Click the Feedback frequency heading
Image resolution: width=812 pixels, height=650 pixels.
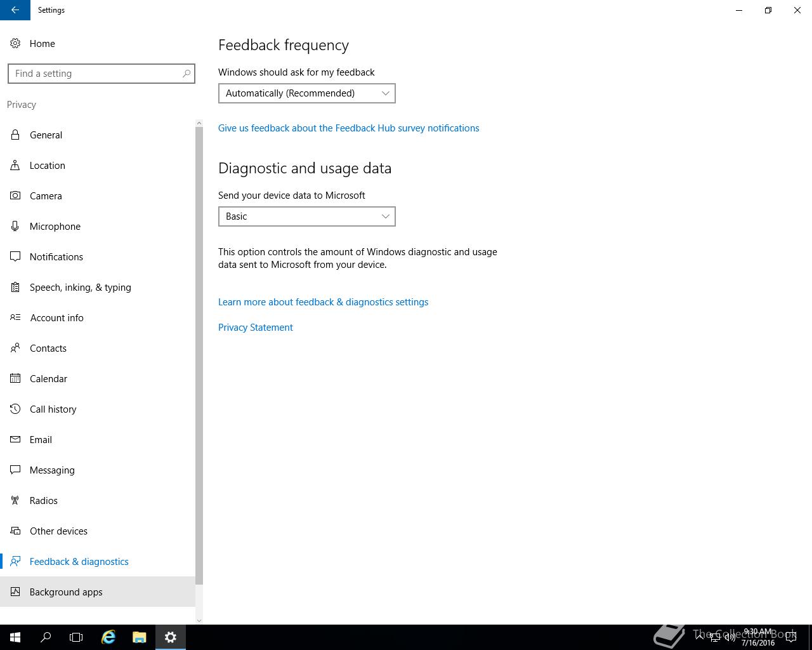tap(284, 45)
